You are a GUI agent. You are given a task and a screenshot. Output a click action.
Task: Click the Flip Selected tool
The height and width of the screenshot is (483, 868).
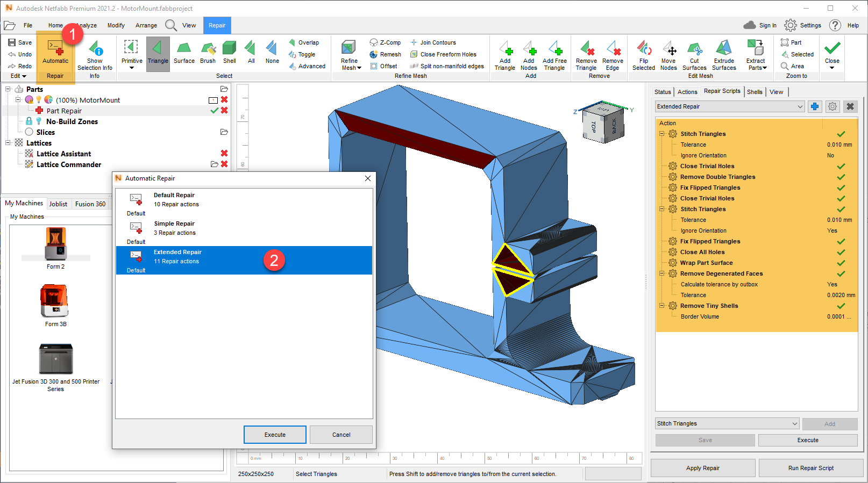[644, 55]
